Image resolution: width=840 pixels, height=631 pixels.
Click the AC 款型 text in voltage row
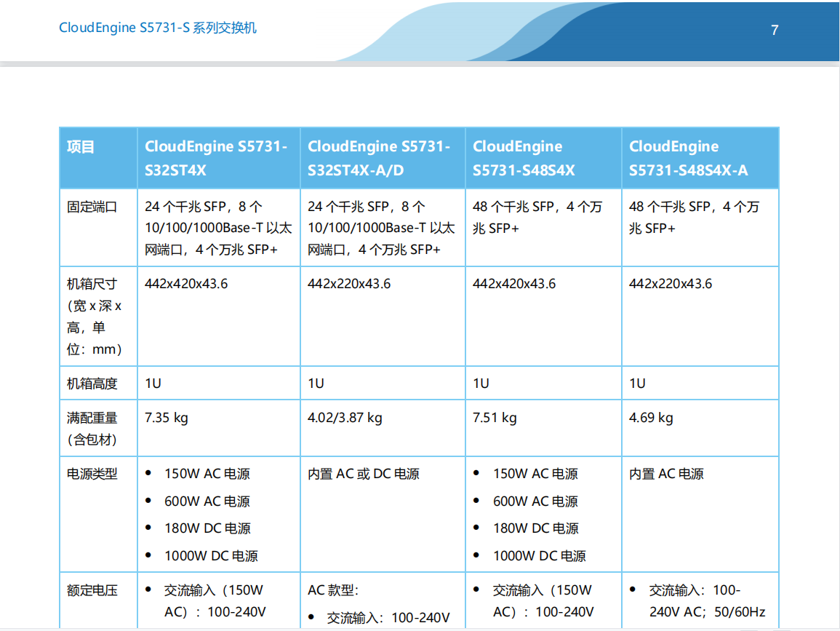point(333,591)
